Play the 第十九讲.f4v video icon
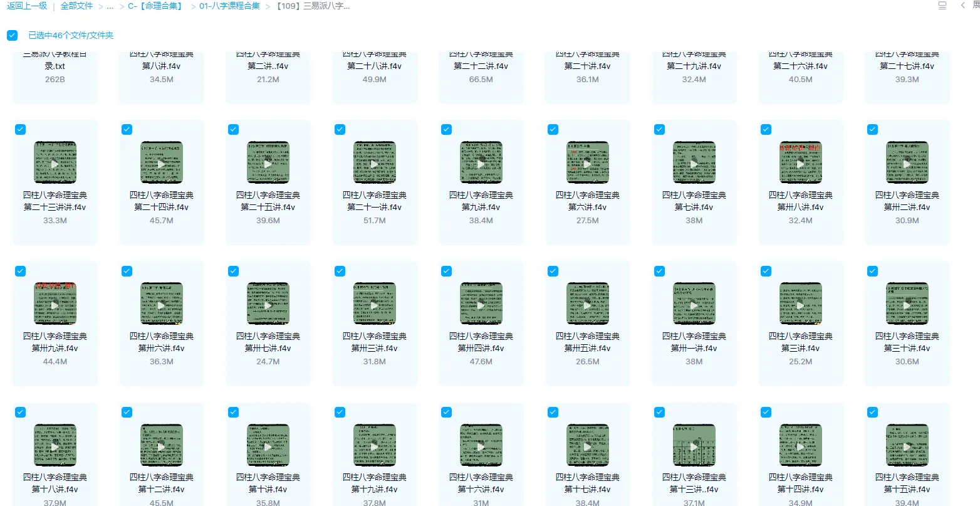The image size is (980, 506). coord(375,445)
